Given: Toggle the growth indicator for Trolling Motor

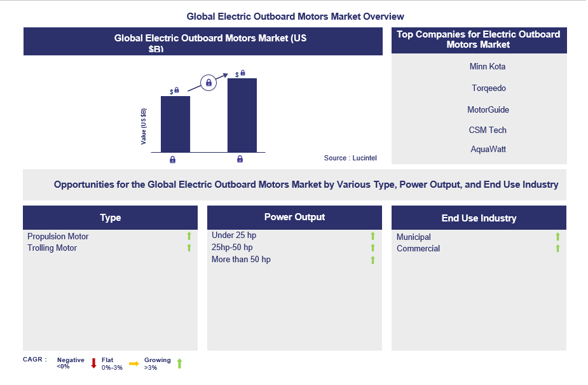Looking at the screenshot, I should (189, 248).
